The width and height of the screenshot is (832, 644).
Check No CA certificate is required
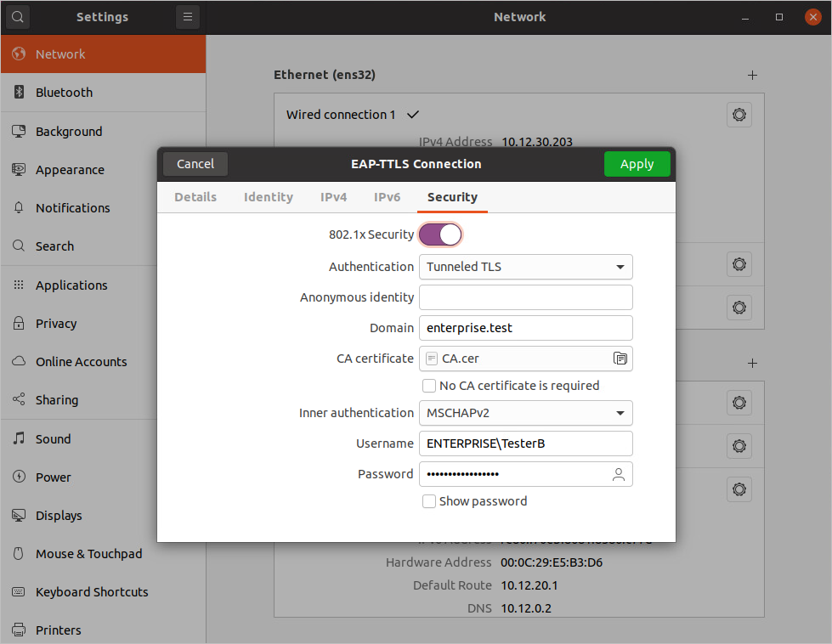(x=429, y=386)
